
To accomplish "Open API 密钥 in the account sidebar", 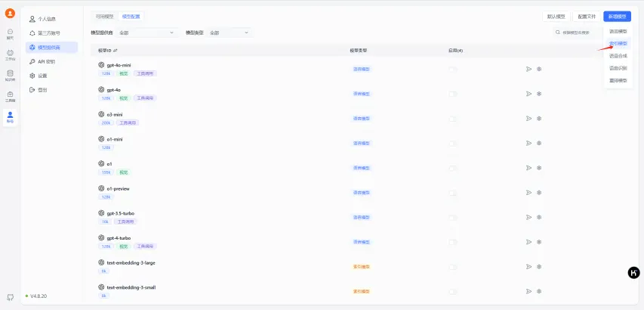I will click(52, 62).
